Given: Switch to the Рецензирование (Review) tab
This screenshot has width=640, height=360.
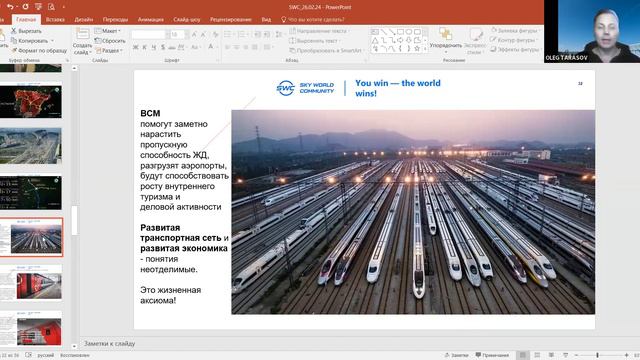Looking at the screenshot, I should click(231, 20).
